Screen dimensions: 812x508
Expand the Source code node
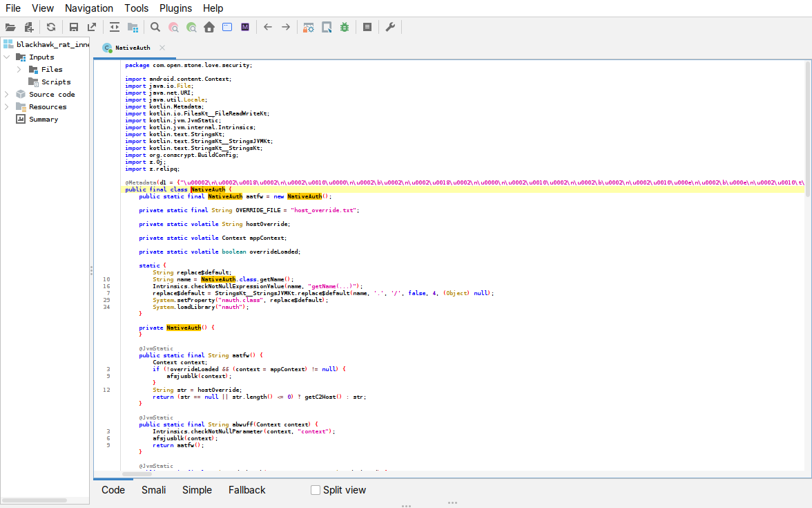(x=7, y=94)
